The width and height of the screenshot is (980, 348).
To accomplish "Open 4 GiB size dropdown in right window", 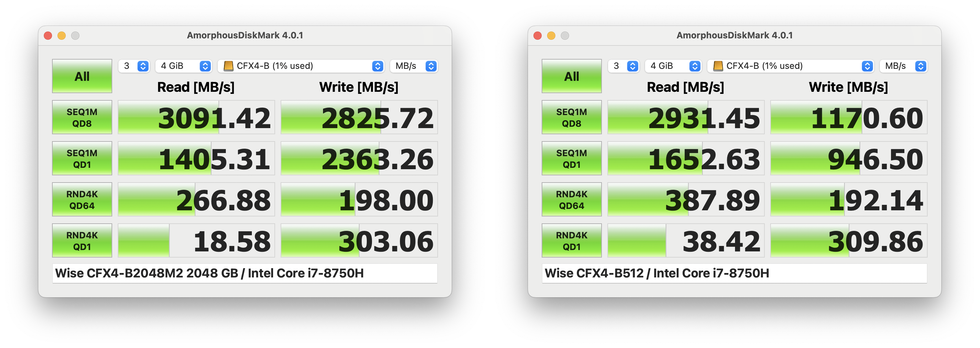I will tap(673, 66).
